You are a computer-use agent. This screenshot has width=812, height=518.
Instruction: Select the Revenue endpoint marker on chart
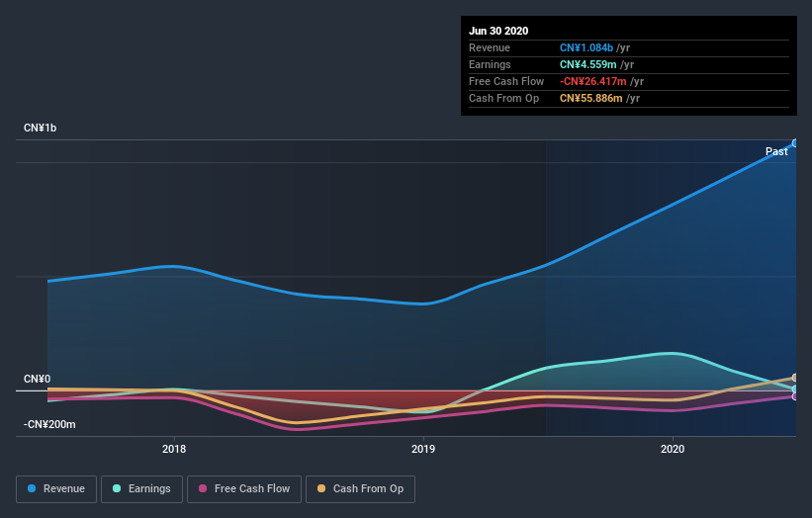(x=795, y=143)
